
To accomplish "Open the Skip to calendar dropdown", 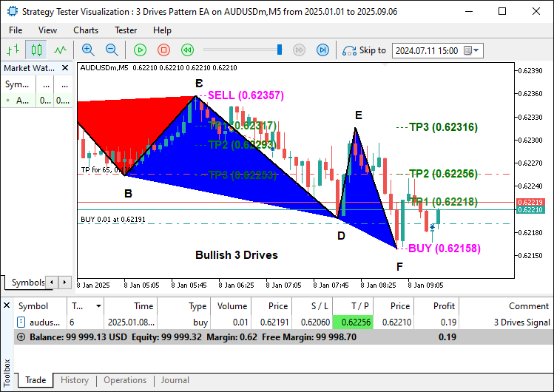I will (x=472, y=51).
